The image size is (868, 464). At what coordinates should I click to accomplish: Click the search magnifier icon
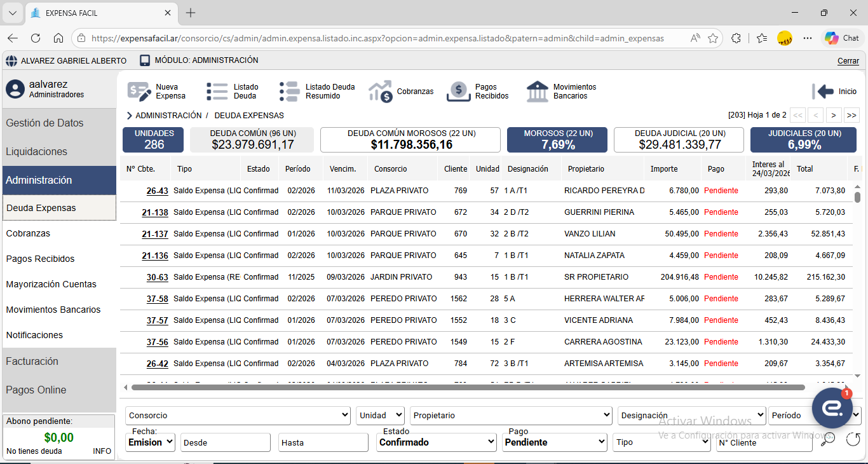coord(827,439)
